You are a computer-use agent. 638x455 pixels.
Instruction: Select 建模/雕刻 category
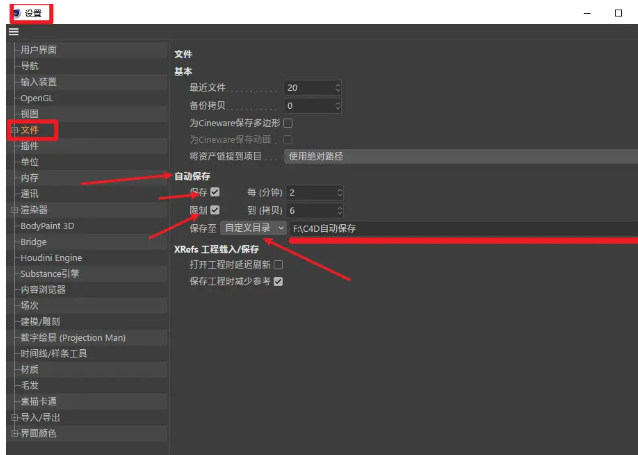40,322
